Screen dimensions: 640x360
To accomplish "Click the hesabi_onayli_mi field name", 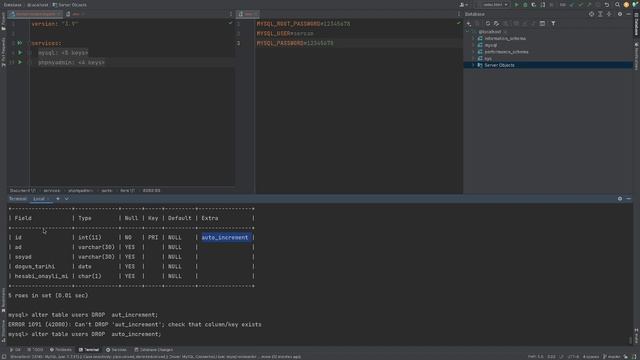I will click(41, 276).
